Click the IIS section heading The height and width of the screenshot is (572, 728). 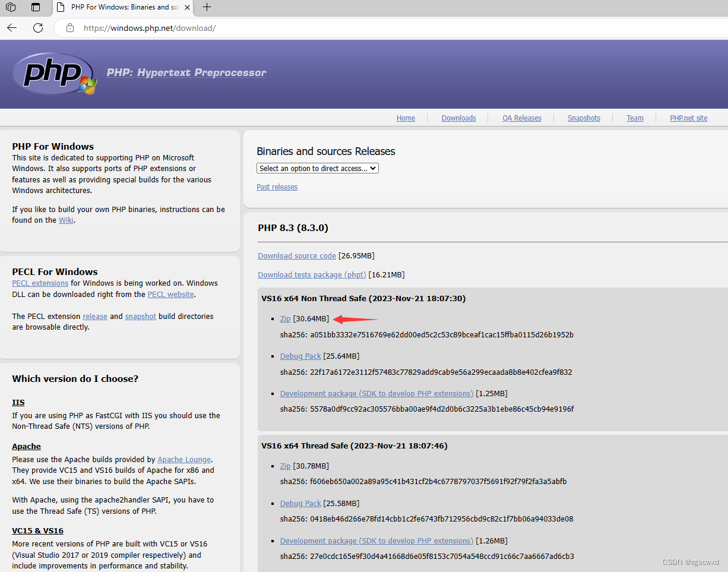18,403
